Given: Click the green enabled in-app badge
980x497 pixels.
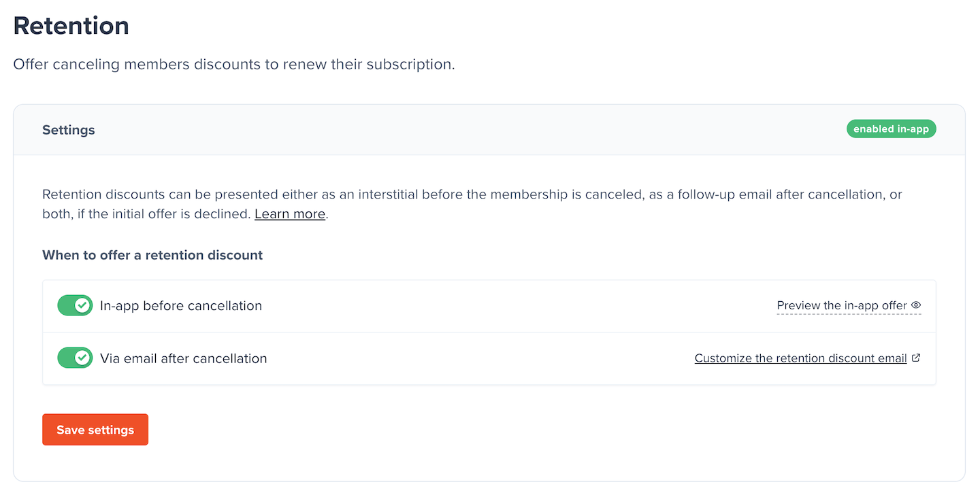Looking at the screenshot, I should click(x=891, y=129).
